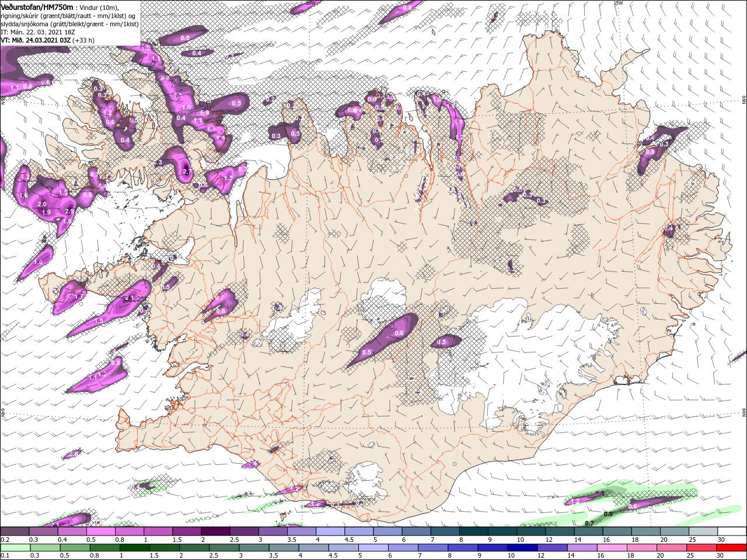This screenshot has width=747, height=560.
Task: Click the bright red swatch labeled 30
Action: [731, 548]
